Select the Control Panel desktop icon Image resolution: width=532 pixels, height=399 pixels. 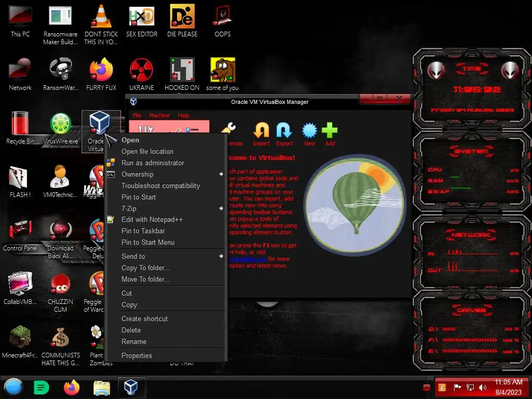tap(20, 235)
